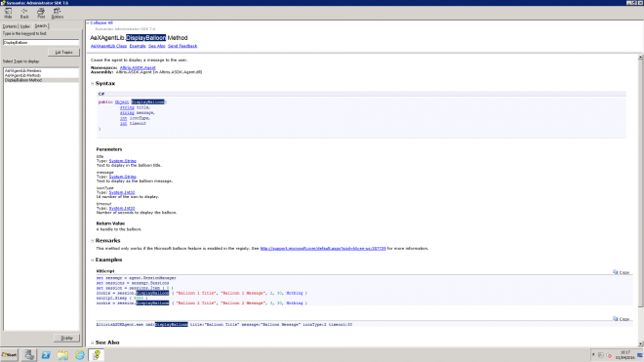Click the Hide toolbar icon
Image resolution: width=644 pixels, height=362 pixels.
click(x=8, y=13)
